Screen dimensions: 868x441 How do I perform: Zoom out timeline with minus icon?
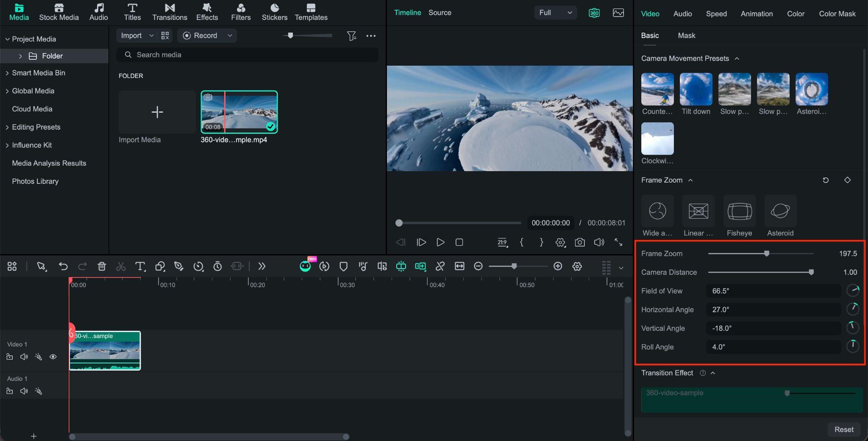click(x=478, y=266)
